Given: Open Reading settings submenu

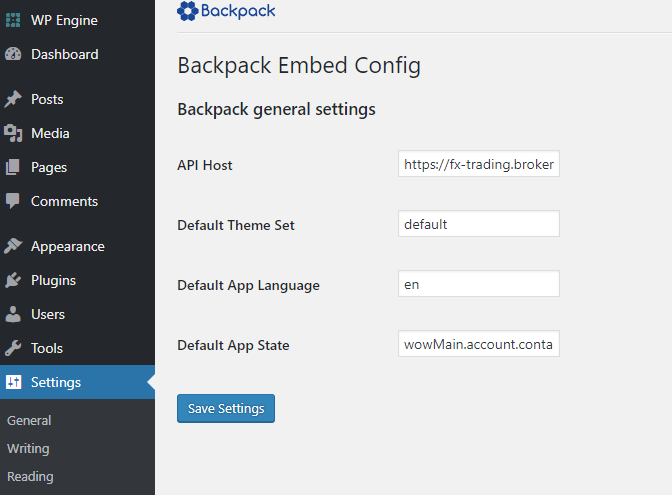Looking at the screenshot, I should click(x=30, y=477).
